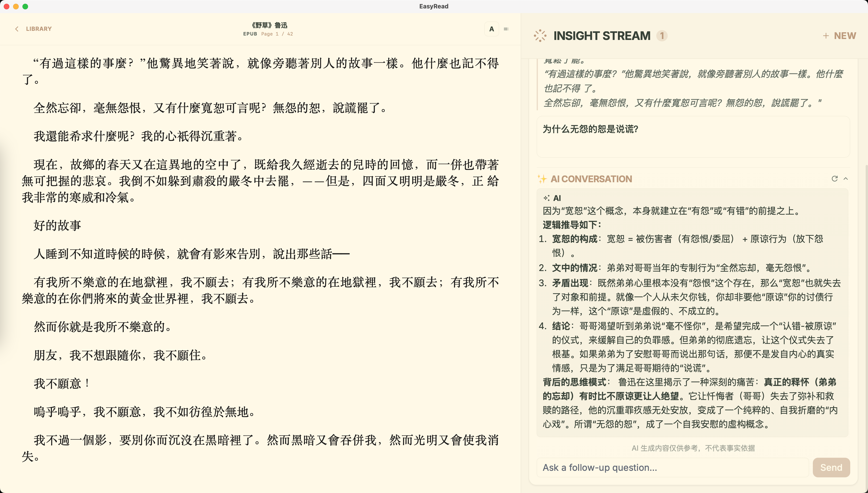The height and width of the screenshot is (493, 868).
Task: Click the Insight Stream count badge '1'
Action: (662, 36)
